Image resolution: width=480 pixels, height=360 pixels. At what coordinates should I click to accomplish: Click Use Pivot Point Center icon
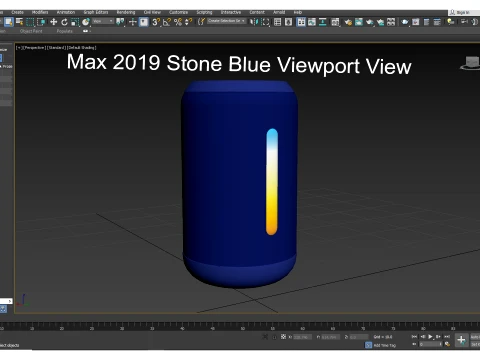point(120,22)
